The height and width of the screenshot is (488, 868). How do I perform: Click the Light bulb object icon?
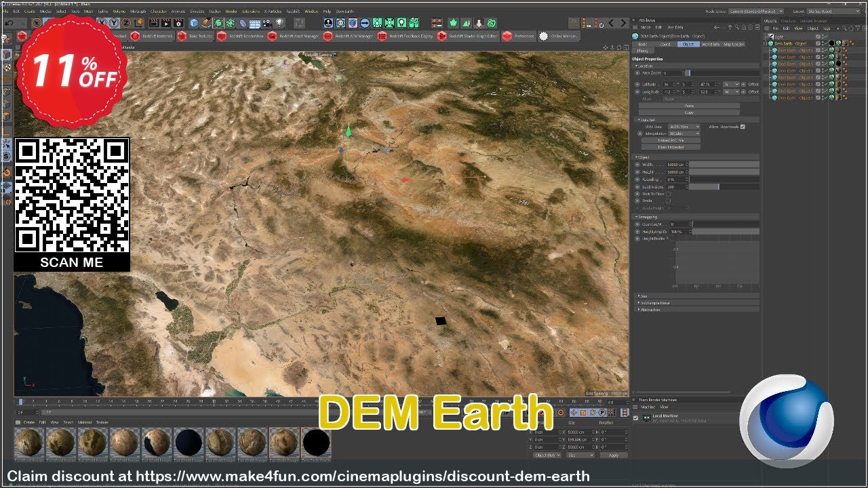coord(279,22)
